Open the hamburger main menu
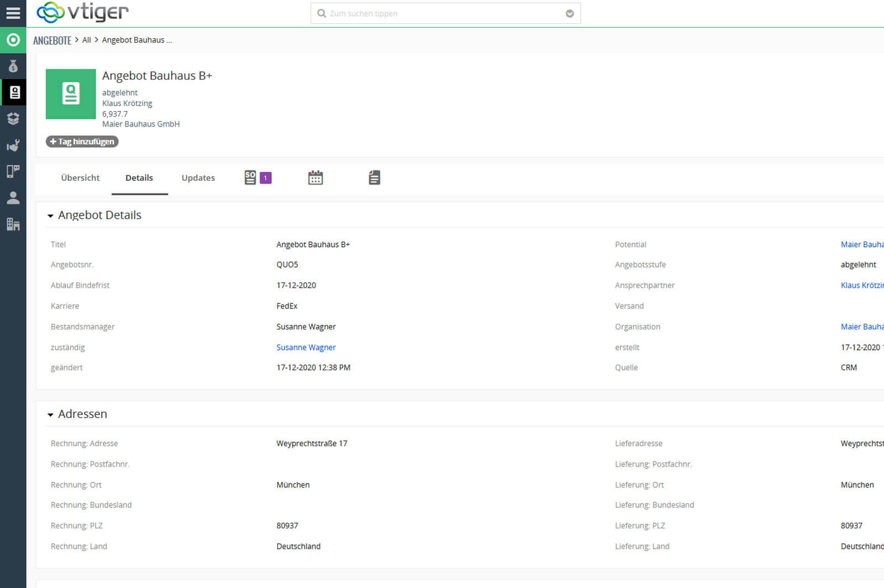Screen dimensions: 884x588 13,13
